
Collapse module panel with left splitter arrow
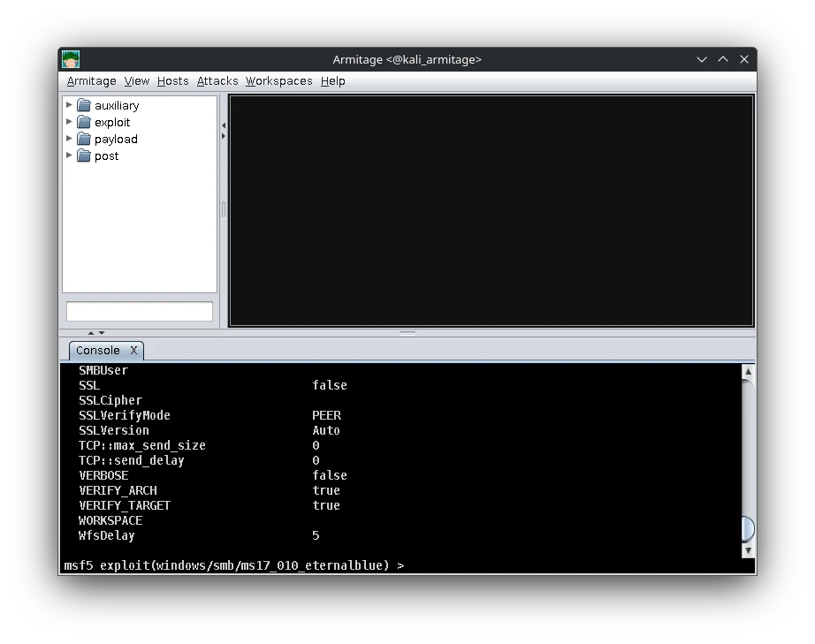[x=224, y=125]
